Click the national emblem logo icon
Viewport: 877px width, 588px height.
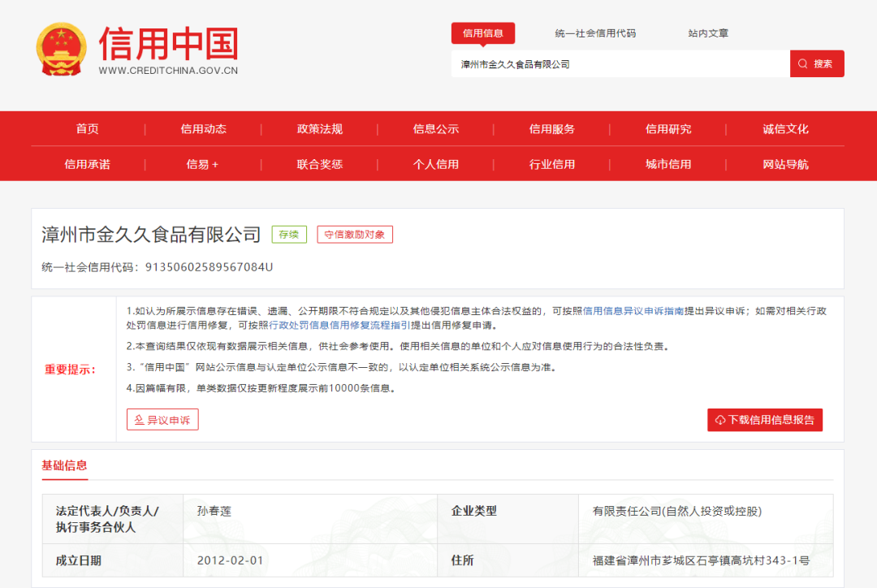(62, 50)
